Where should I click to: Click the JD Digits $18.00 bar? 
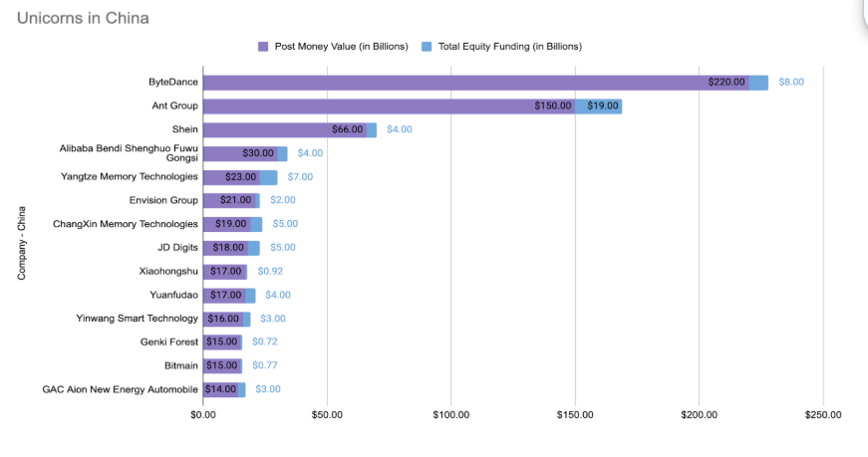pyautogui.click(x=225, y=249)
